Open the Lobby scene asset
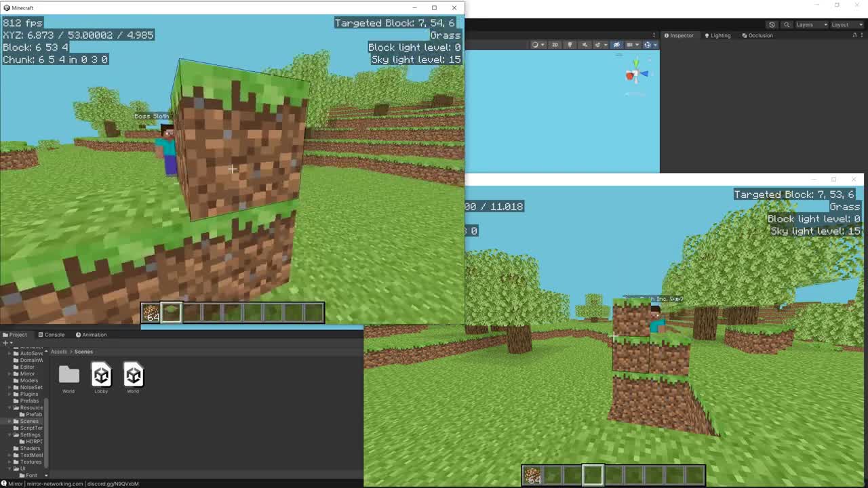This screenshot has height=488, width=868. point(101,375)
